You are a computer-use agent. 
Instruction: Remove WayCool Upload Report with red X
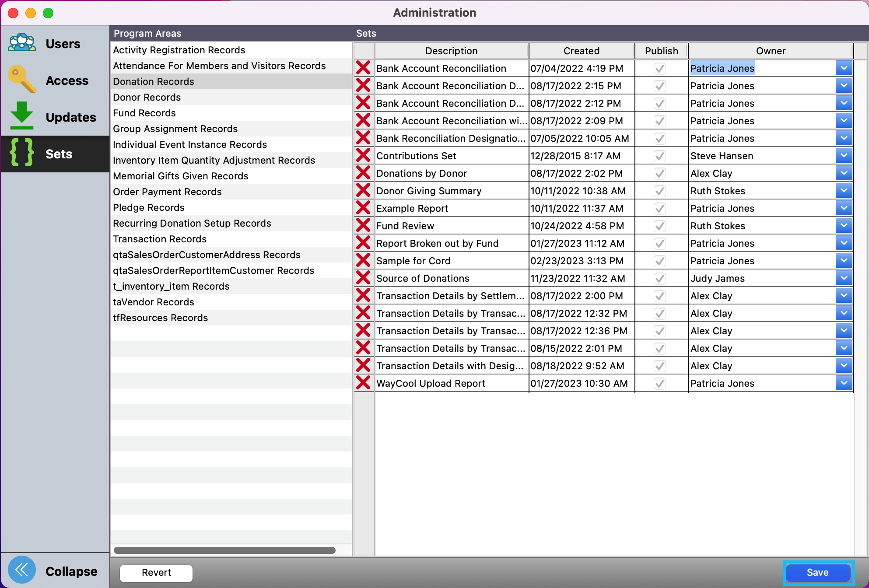(363, 383)
